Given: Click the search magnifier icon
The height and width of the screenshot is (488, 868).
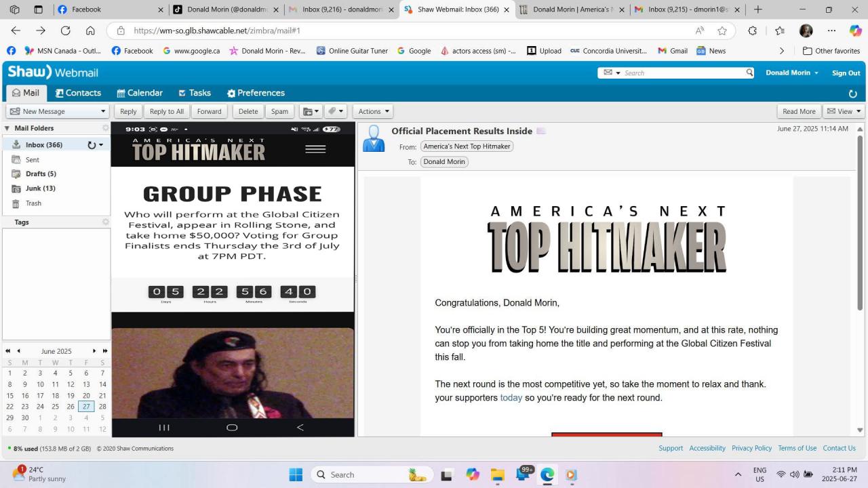Looking at the screenshot, I should [x=749, y=73].
